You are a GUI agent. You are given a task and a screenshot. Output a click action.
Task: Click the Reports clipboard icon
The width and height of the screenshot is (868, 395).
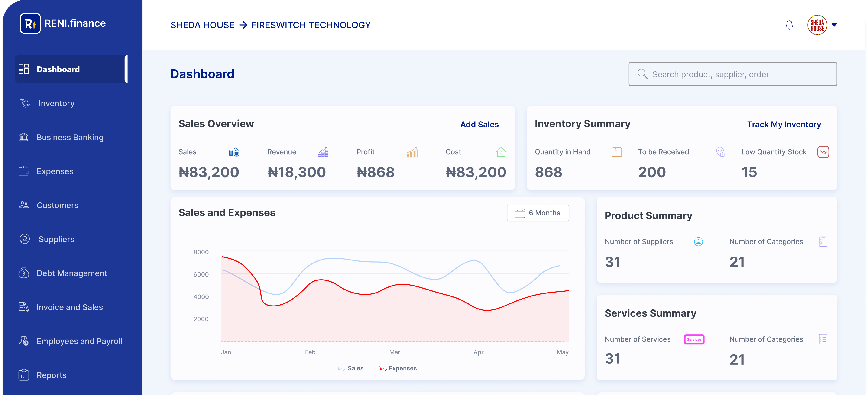(x=24, y=375)
